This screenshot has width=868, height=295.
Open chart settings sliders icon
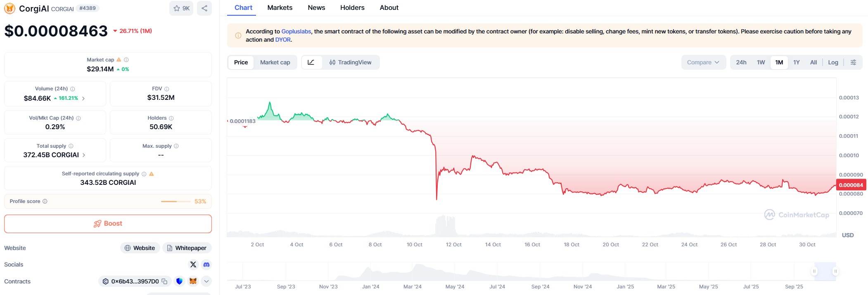[x=853, y=62]
